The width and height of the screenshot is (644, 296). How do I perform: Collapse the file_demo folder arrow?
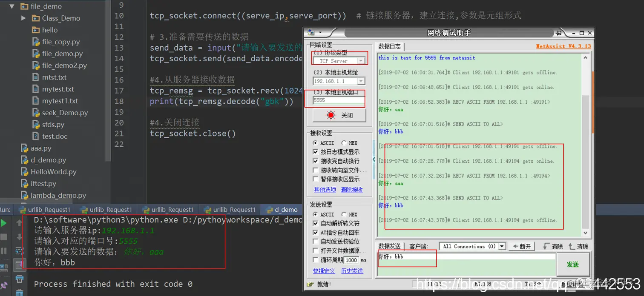pyautogui.click(x=12, y=6)
